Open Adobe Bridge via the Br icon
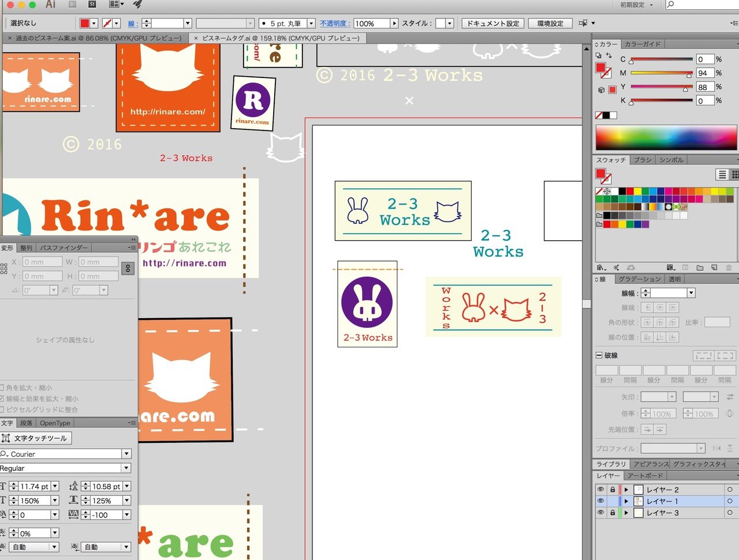Viewport: 739px width, 560px height. 73,4
